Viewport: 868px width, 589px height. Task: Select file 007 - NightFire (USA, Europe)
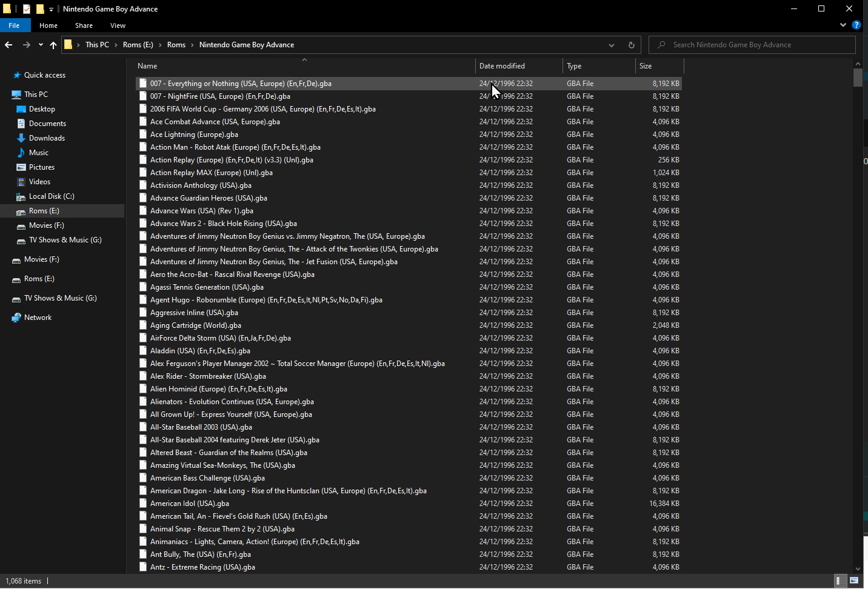(x=409, y=96)
